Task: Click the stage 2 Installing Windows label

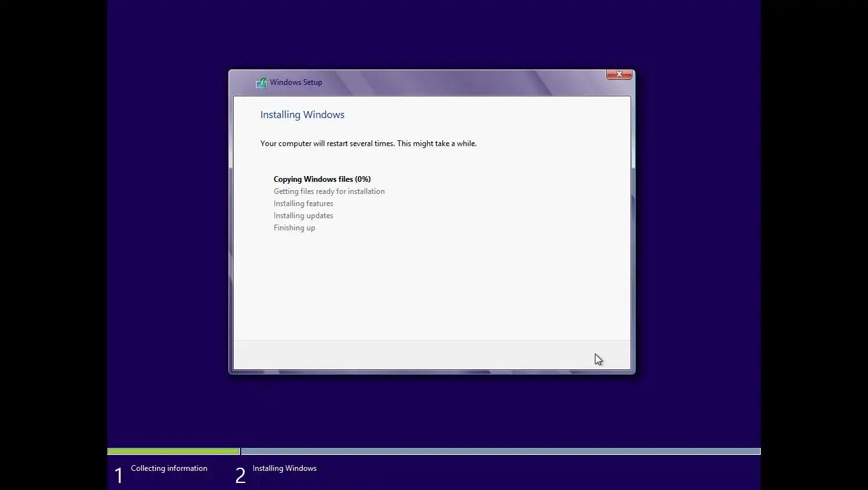Action: pyautogui.click(x=285, y=468)
